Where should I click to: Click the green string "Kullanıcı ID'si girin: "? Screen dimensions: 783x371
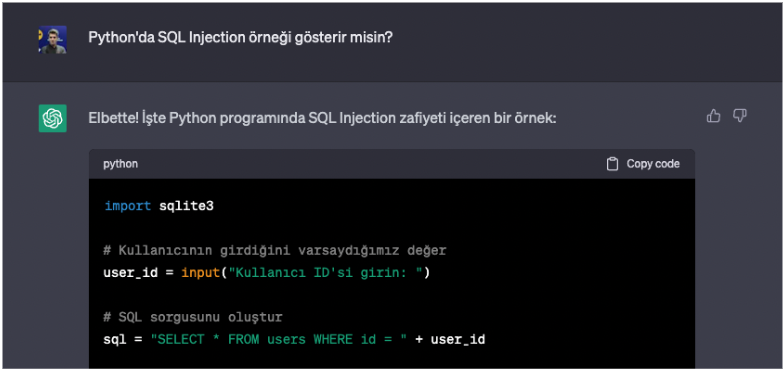pyautogui.click(x=325, y=273)
